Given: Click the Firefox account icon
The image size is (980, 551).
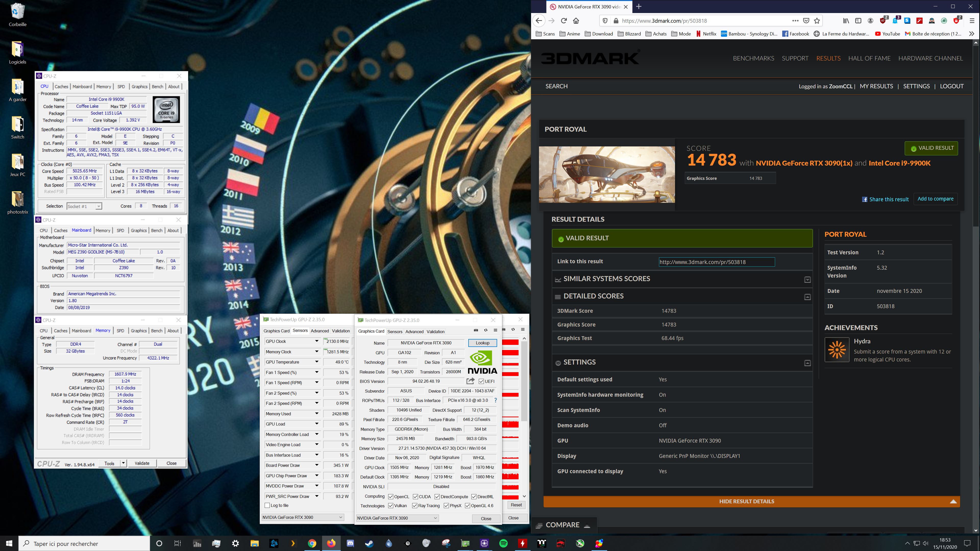Looking at the screenshot, I should (871, 20).
